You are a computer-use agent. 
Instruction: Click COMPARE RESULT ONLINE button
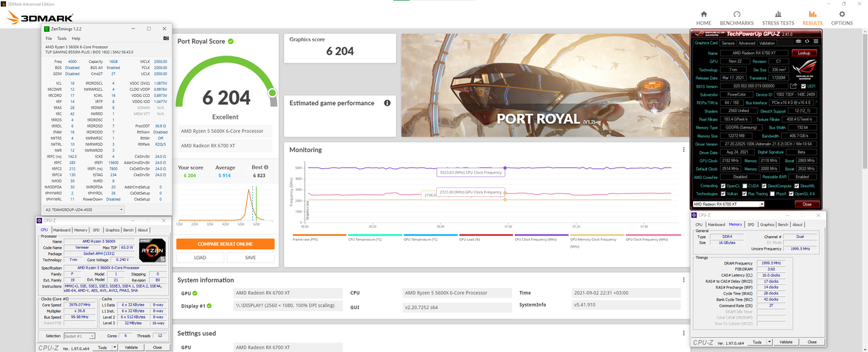coord(225,244)
